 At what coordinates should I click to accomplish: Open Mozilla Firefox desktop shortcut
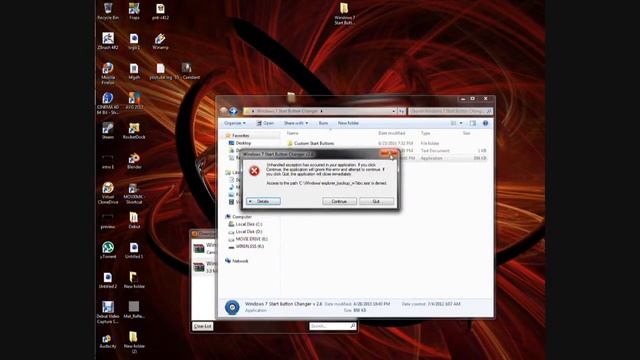[108, 73]
